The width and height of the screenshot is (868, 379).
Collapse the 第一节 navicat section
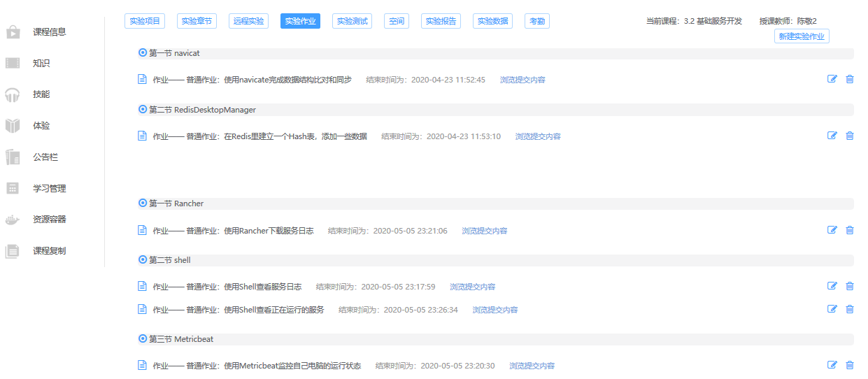tap(143, 53)
